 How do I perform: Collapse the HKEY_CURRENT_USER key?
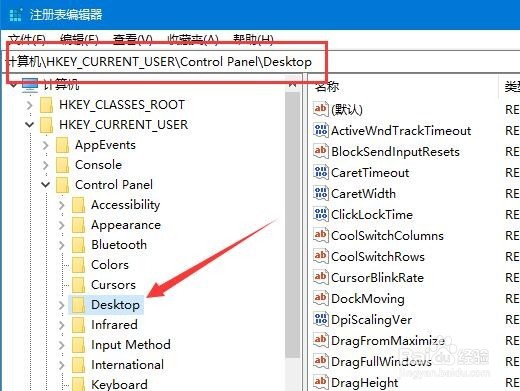pyautogui.click(x=30, y=125)
